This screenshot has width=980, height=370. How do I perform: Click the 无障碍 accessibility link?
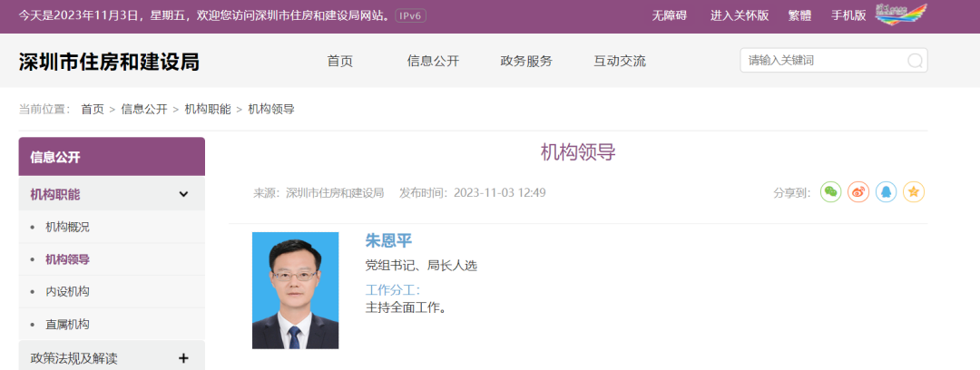click(x=670, y=15)
